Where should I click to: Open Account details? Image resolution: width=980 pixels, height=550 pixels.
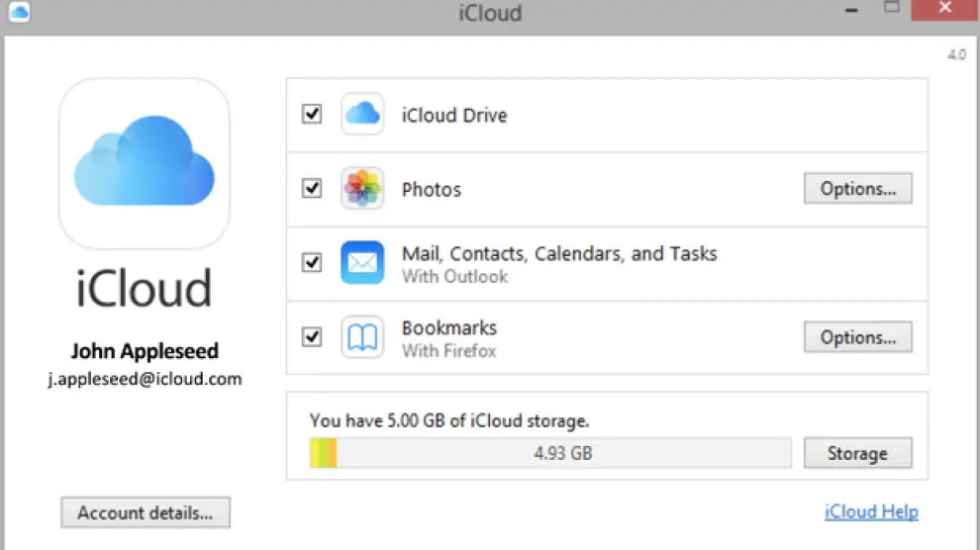coord(146,513)
